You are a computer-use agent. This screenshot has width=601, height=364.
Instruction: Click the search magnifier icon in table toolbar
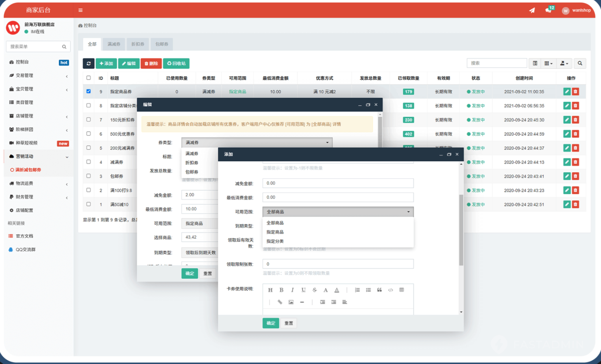[x=580, y=63]
